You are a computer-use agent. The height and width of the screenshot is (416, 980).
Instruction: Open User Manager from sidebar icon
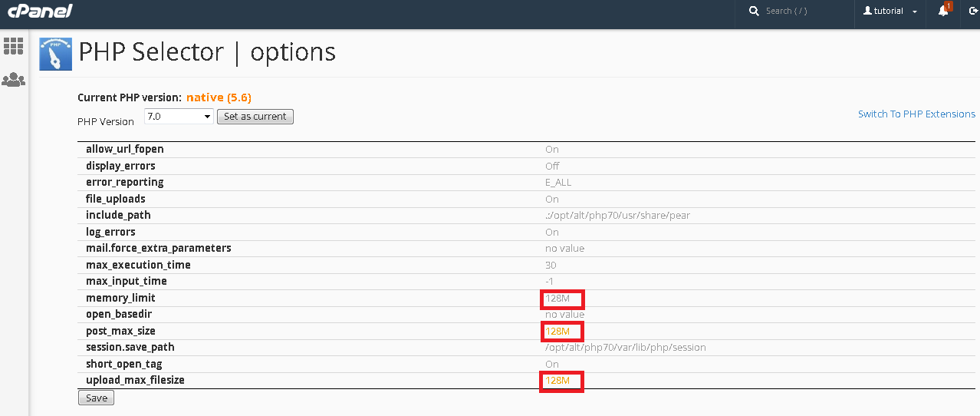click(x=14, y=79)
